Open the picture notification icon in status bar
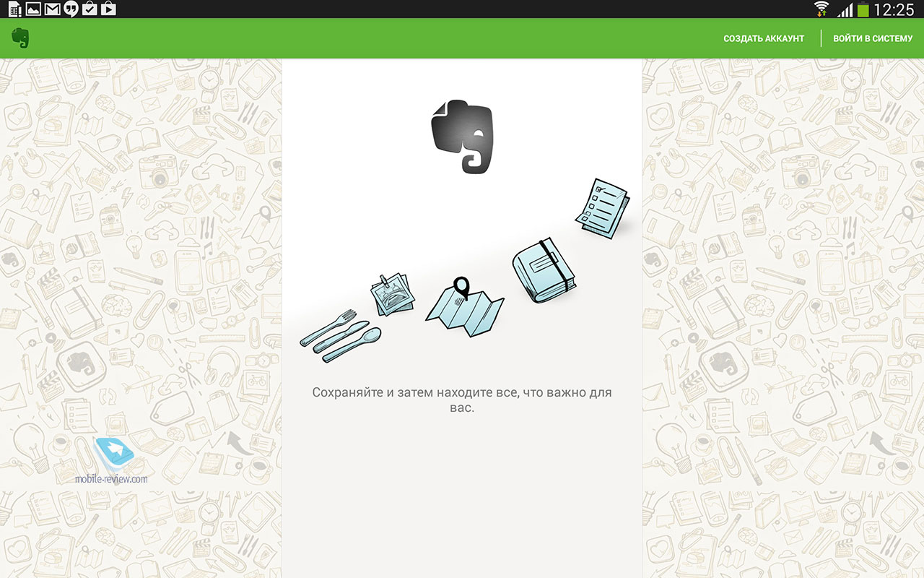Image resolution: width=924 pixels, height=578 pixels. pos(33,9)
